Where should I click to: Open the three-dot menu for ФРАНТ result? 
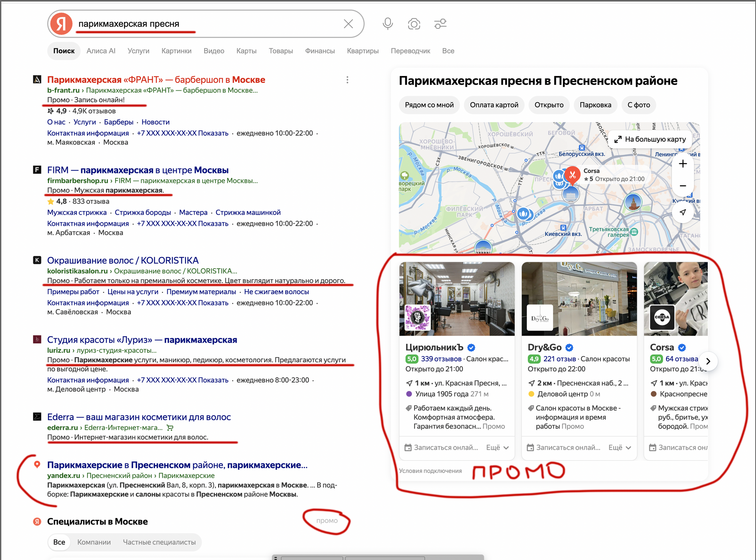347,80
